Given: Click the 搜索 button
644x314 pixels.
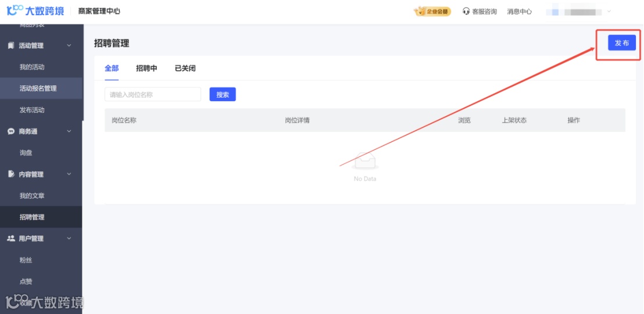Looking at the screenshot, I should (x=223, y=95).
